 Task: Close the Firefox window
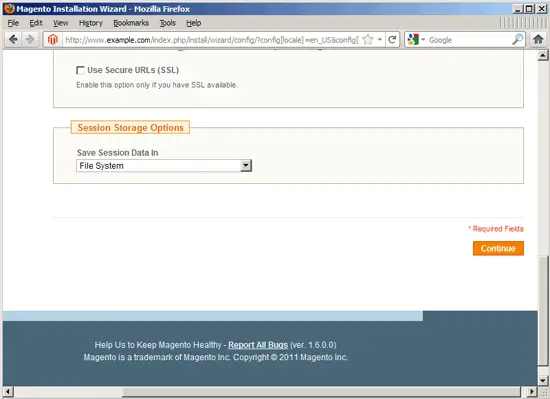point(542,8)
